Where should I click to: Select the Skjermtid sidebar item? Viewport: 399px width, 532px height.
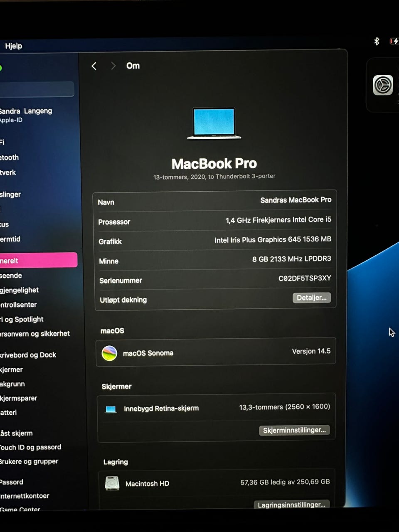coord(10,239)
